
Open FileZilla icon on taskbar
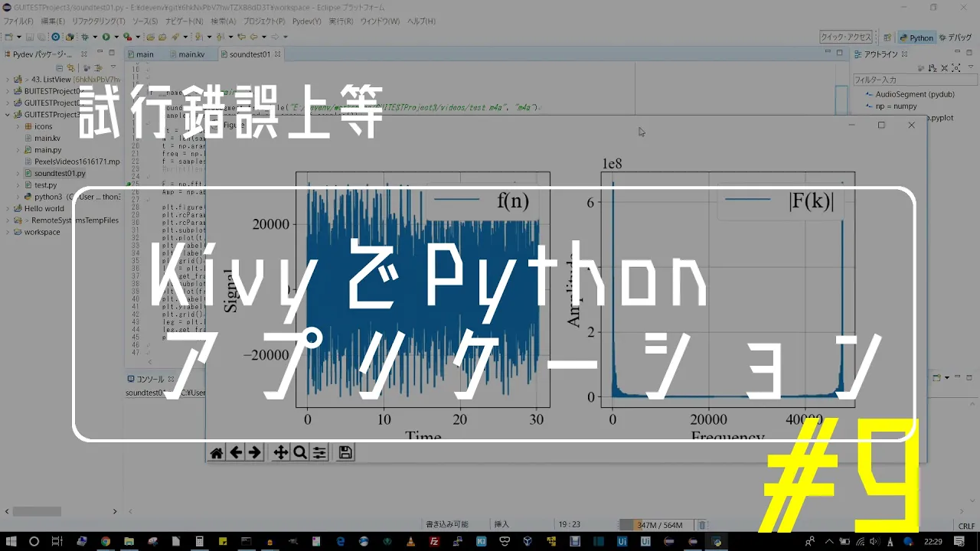(x=434, y=541)
